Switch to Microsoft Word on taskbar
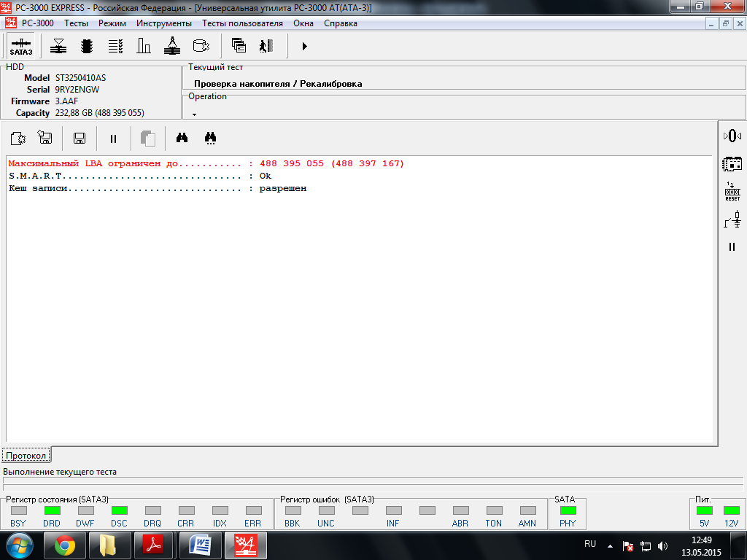The height and width of the screenshot is (560, 747). click(x=200, y=545)
